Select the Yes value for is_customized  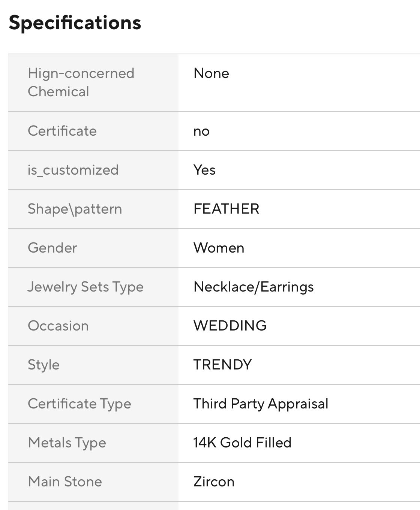[x=204, y=170]
